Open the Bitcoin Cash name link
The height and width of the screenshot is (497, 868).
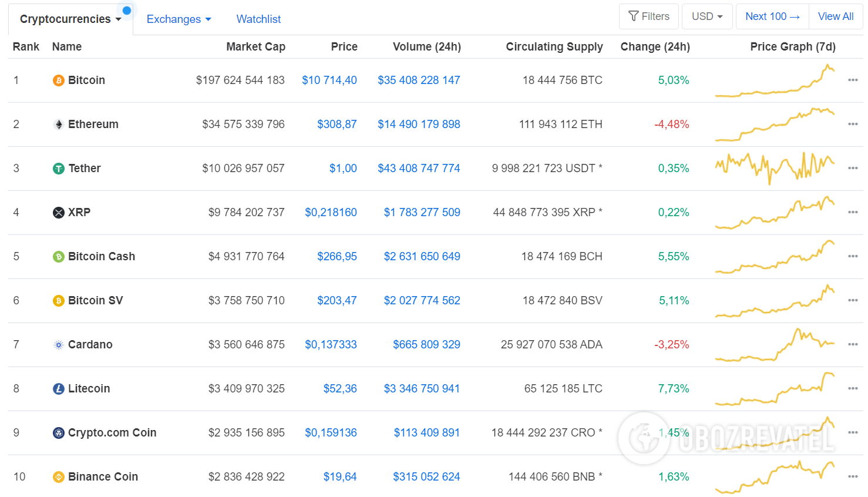(102, 256)
